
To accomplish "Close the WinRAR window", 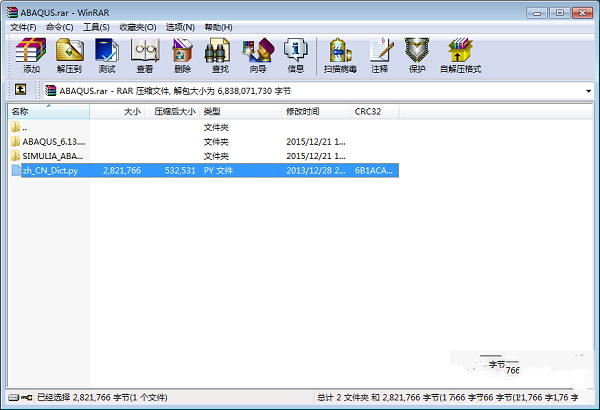I will [x=582, y=13].
